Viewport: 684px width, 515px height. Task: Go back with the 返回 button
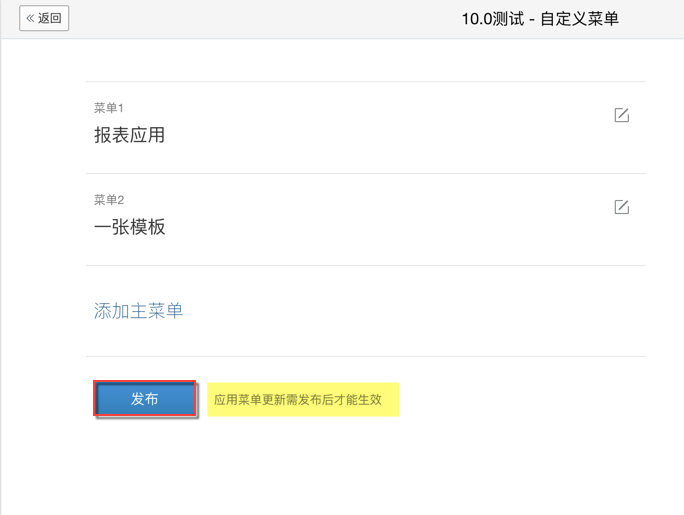[44, 18]
